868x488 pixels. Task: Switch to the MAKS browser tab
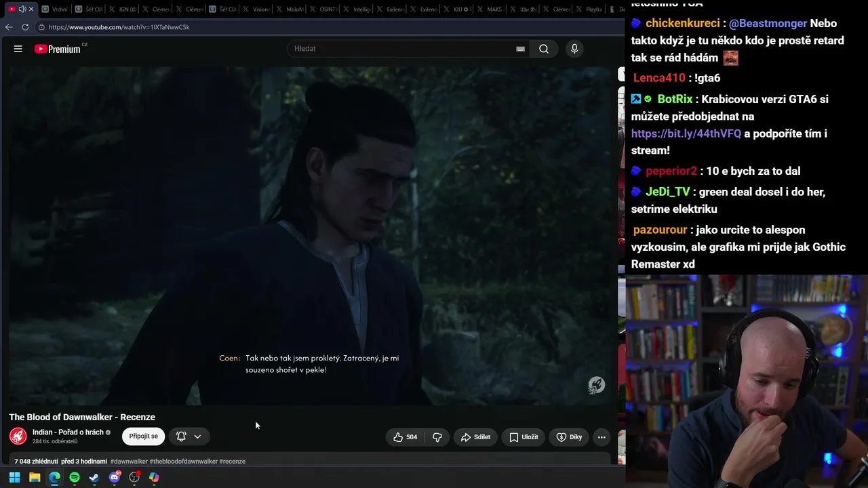pyautogui.click(x=491, y=9)
